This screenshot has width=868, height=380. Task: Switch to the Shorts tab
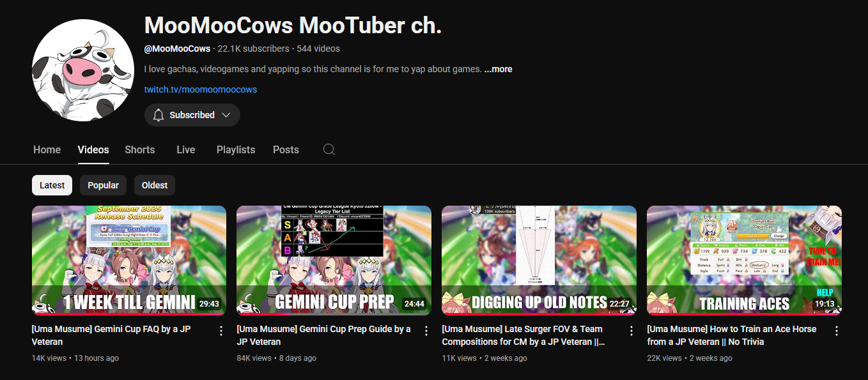[x=140, y=149]
